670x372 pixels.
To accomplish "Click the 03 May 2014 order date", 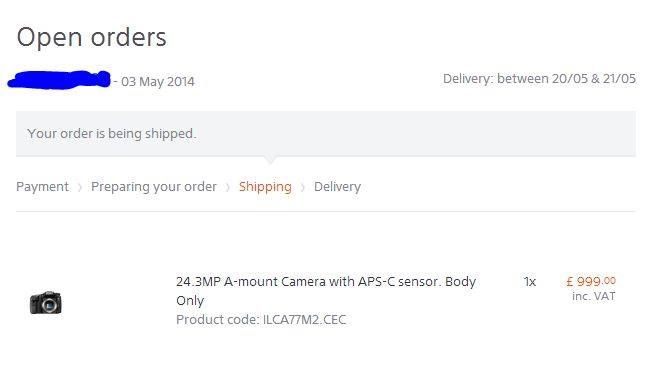I will [x=158, y=82].
